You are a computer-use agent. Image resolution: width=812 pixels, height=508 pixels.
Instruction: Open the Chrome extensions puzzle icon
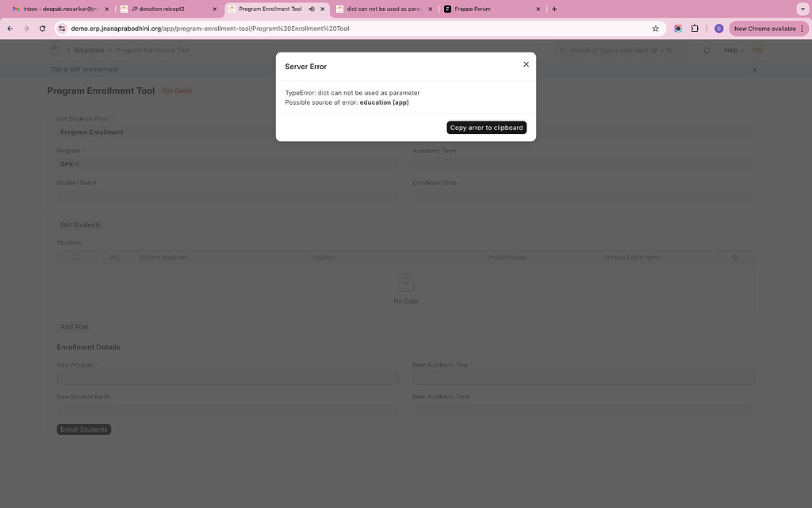(694, 28)
